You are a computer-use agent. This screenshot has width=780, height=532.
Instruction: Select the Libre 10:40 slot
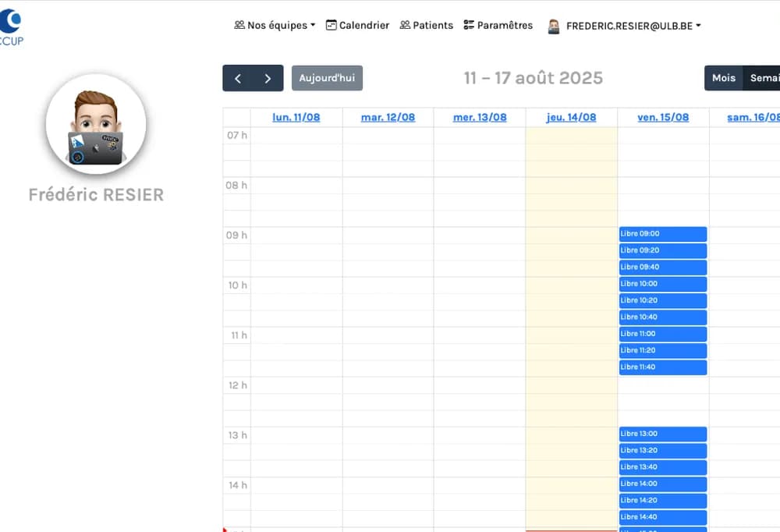pos(662,317)
